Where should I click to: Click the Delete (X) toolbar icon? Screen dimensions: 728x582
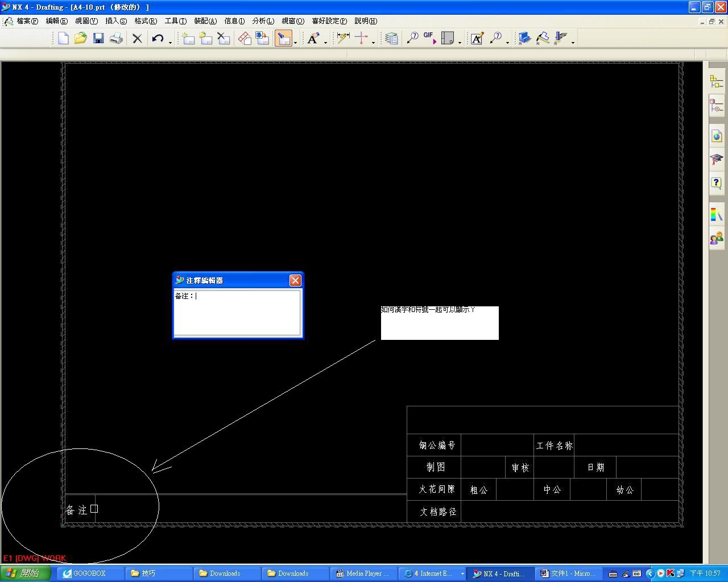(137, 38)
